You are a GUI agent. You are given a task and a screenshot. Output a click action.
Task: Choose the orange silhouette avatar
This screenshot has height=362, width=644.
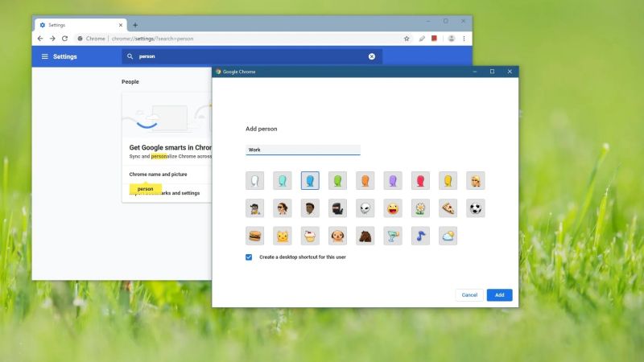pyautogui.click(x=365, y=180)
